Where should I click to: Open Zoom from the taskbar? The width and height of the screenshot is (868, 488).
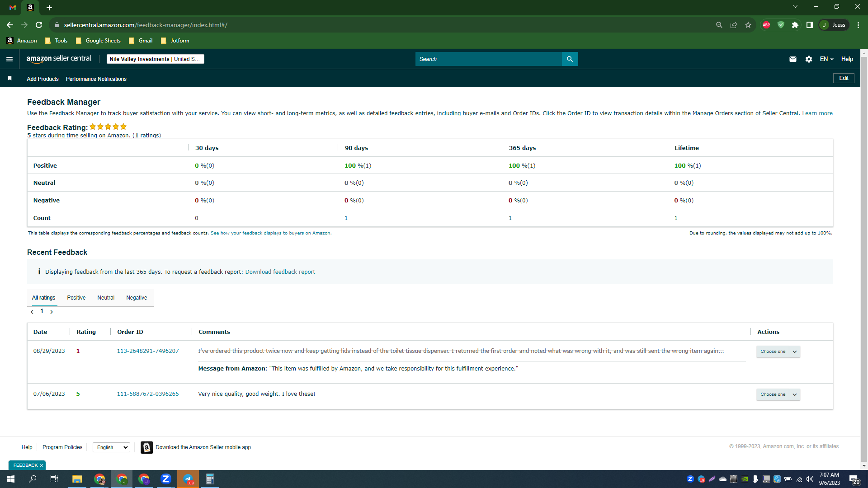(x=166, y=479)
